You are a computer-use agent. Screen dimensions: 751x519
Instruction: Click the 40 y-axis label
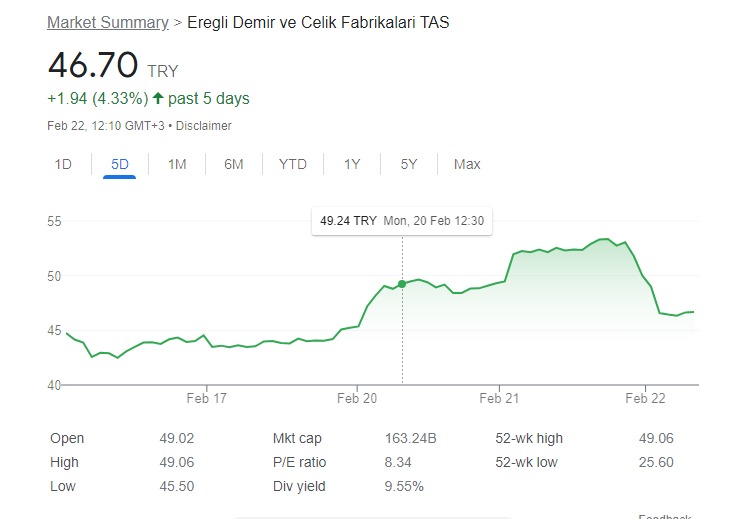[54, 385]
